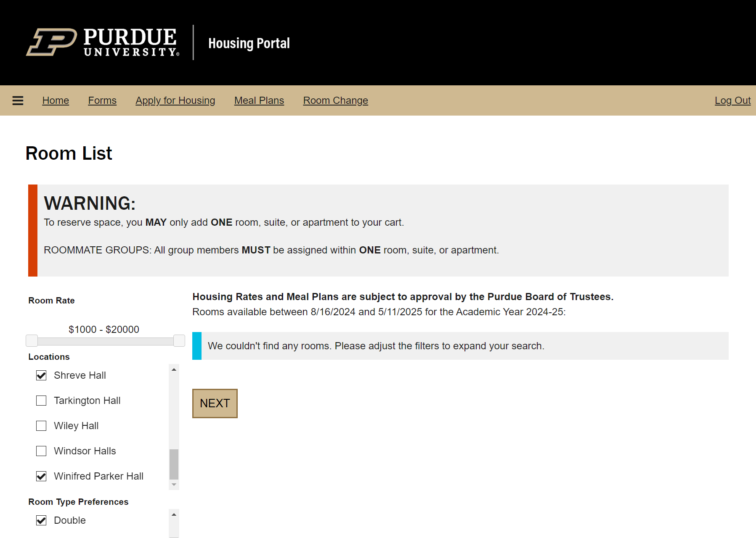
Task: Deselect Winifred Parker Hall checkbox
Action: [41, 476]
